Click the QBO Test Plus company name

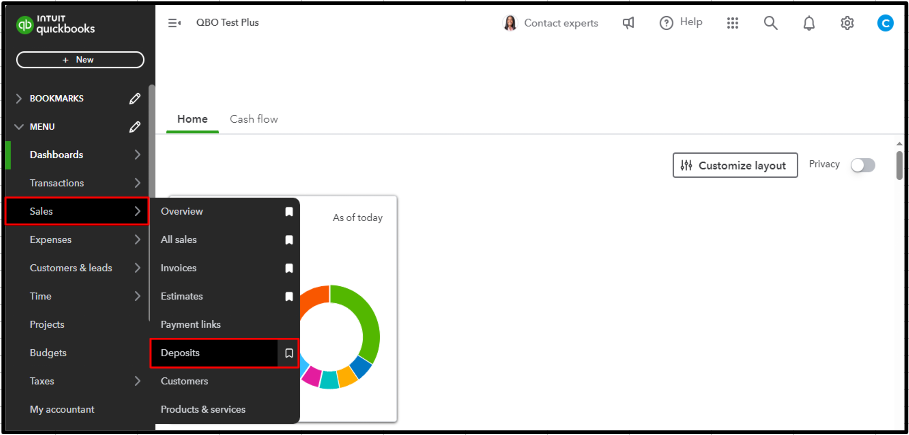click(x=227, y=23)
